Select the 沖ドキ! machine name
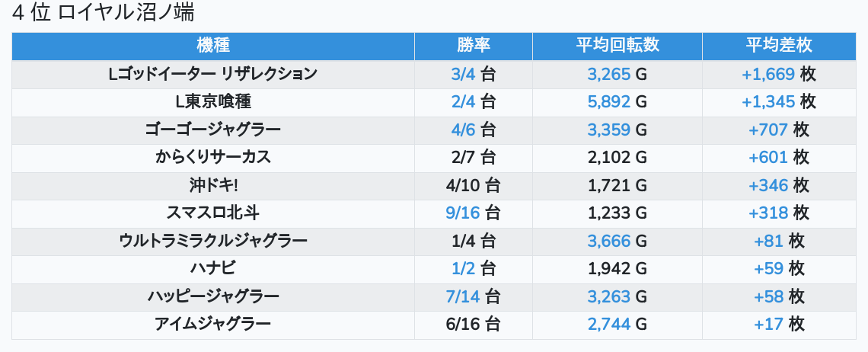Screen dimensions: 868x352 (213, 185)
